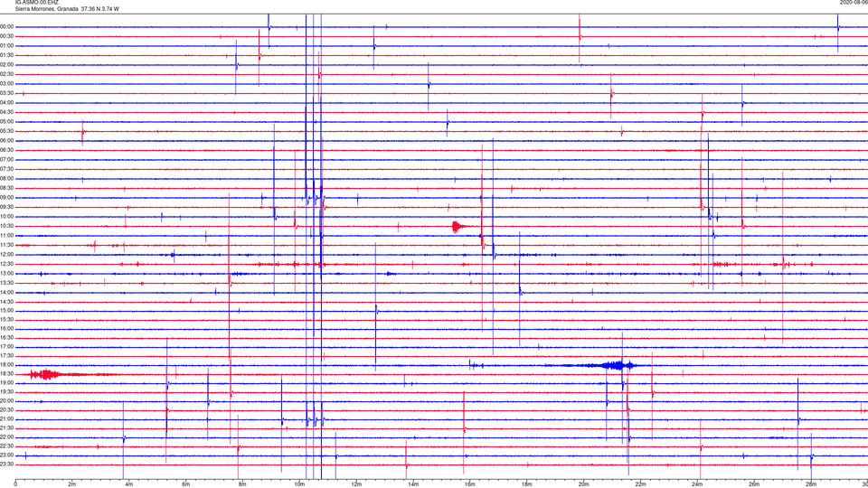868x488 pixels.
Task: Select the 14:30 row label
Action: [7, 302]
